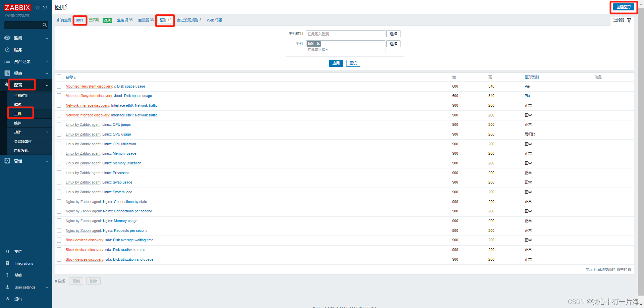644x308 pixels.
Task: Click the Reports bar chart icon
Action: click(7, 73)
